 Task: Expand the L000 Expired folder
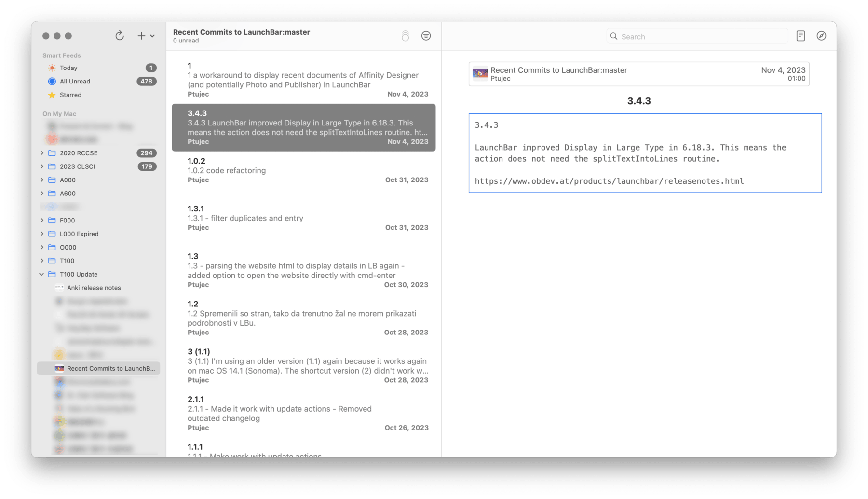42,234
